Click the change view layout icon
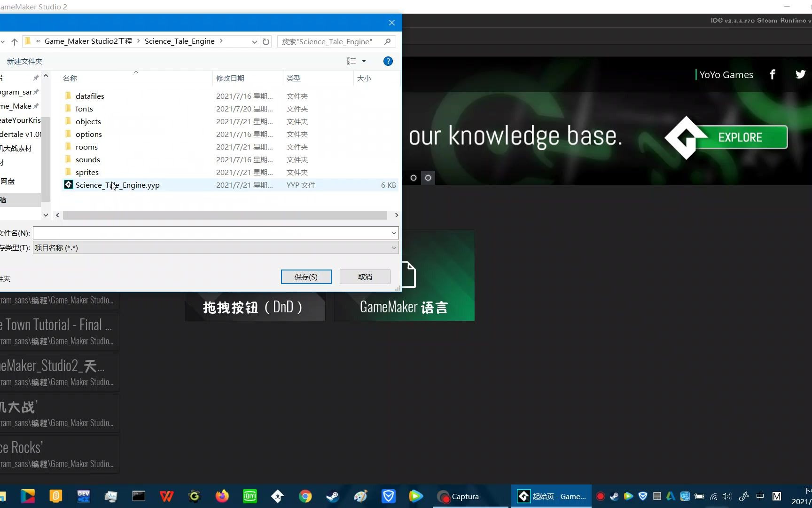The height and width of the screenshot is (508, 812). [351, 61]
